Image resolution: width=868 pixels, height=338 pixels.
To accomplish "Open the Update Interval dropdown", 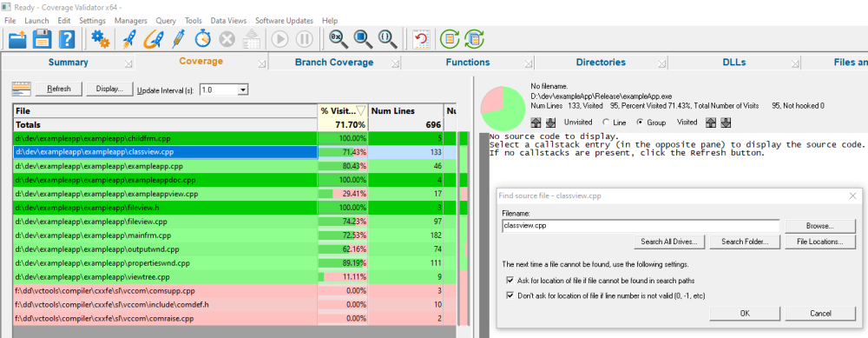I will tap(243, 89).
